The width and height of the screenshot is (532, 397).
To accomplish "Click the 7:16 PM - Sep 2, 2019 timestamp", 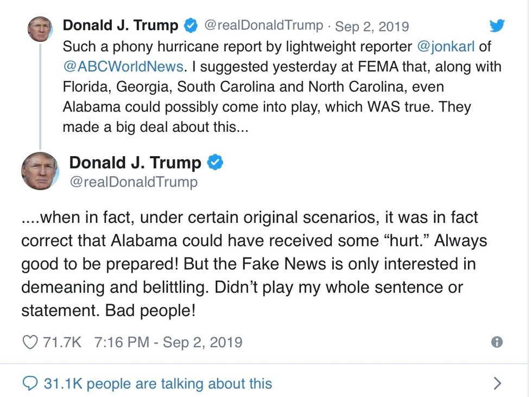I will pos(168,342).
